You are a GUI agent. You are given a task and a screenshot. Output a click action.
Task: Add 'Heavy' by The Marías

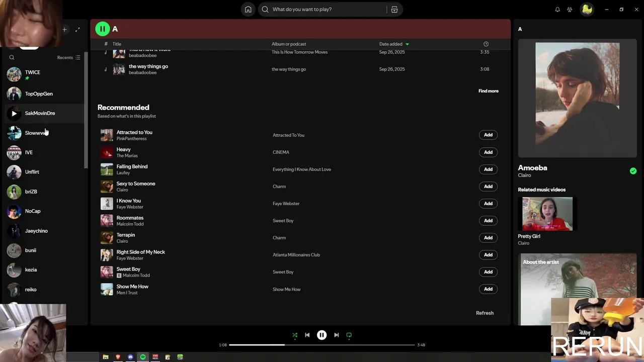(x=488, y=152)
